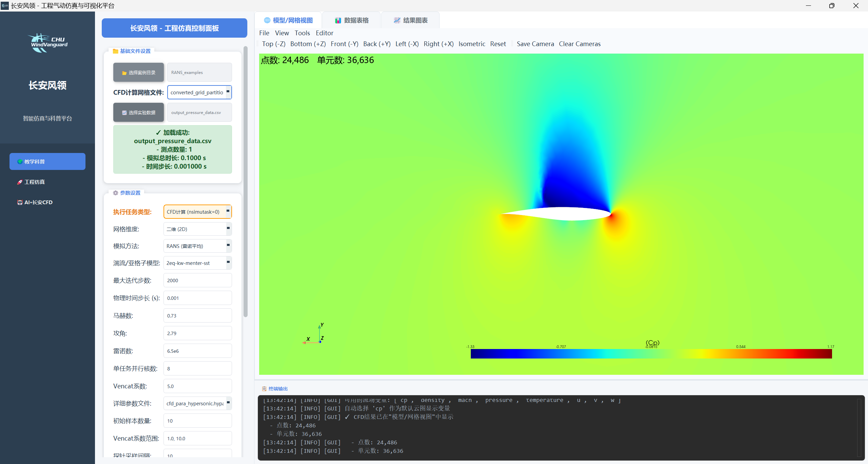
Task: Click the Isometric view button
Action: click(x=471, y=44)
